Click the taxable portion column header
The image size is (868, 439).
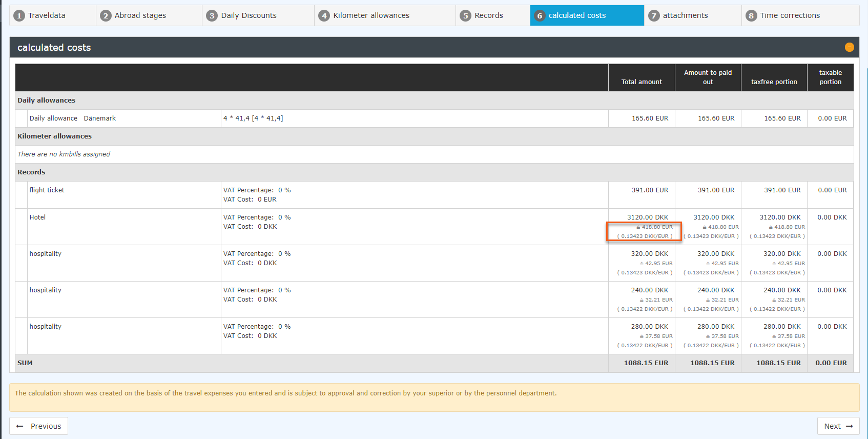830,77
